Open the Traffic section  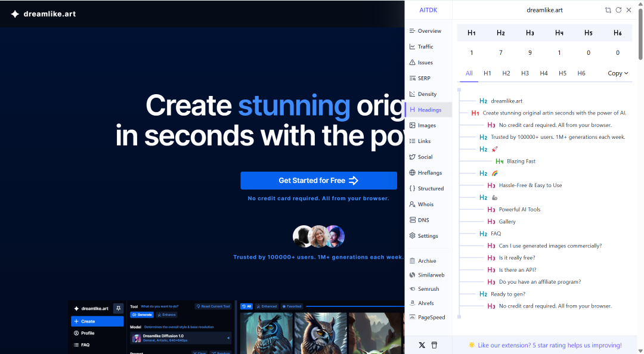pos(422,47)
